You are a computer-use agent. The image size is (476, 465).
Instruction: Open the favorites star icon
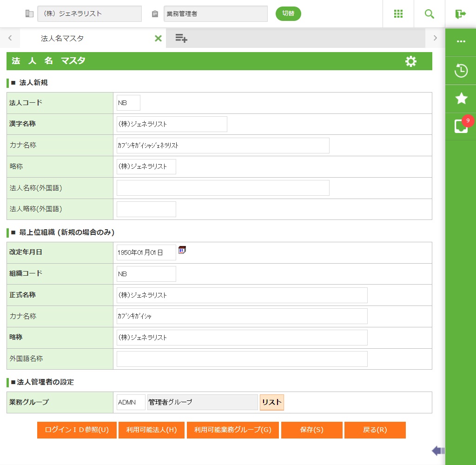click(x=461, y=98)
